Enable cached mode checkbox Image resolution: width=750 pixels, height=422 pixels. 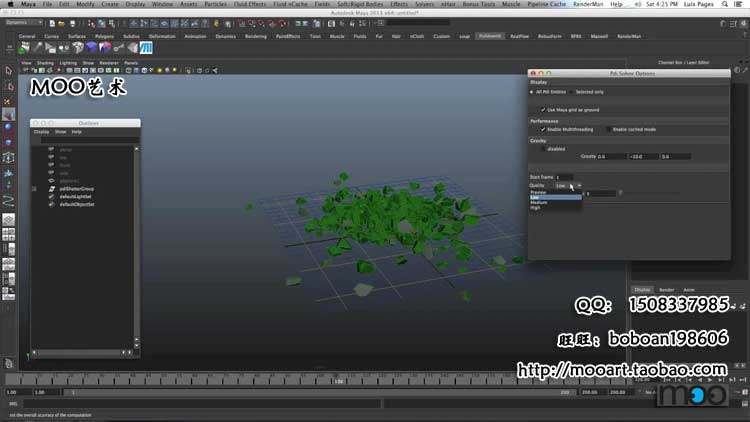(608, 129)
